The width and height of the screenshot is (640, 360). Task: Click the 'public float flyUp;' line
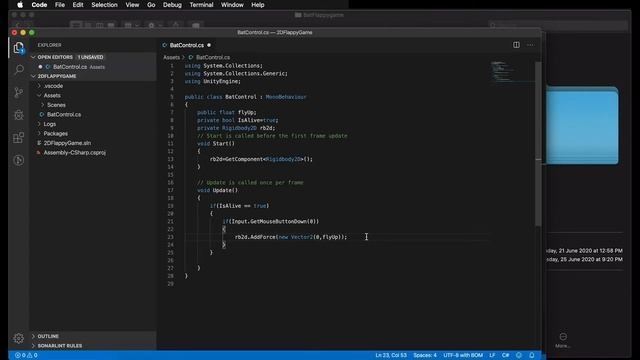coord(227,112)
